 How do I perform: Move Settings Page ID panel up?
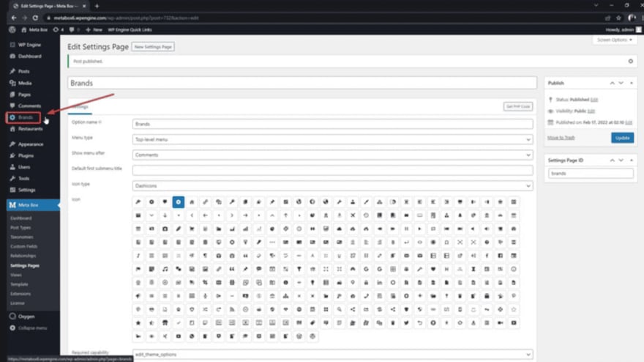612,160
